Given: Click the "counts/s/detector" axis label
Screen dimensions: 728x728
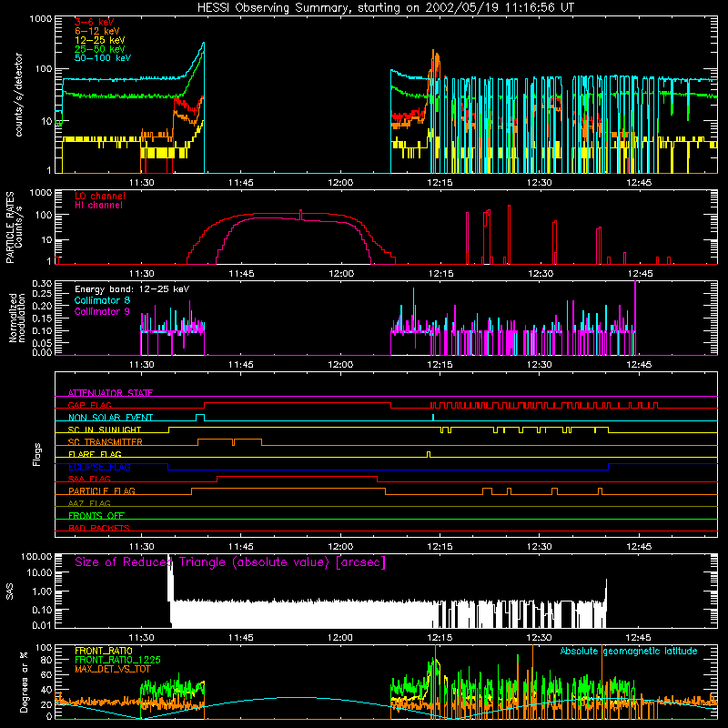Looking at the screenshot, I should [19, 95].
